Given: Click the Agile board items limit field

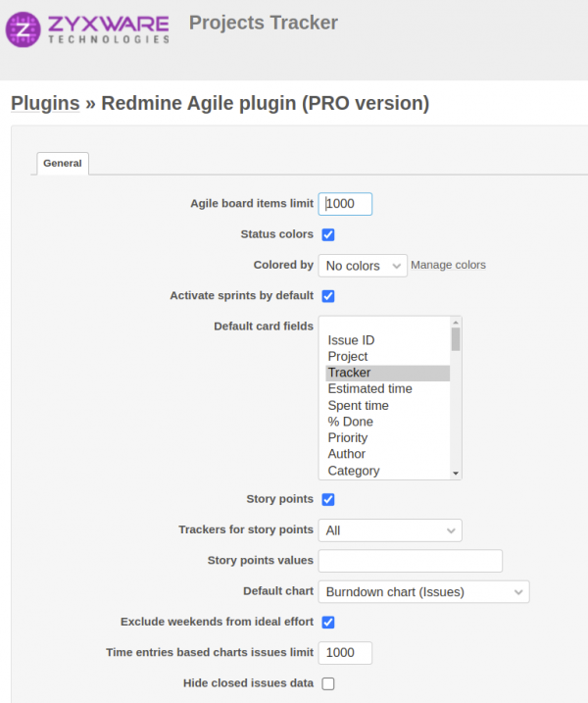Looking at the screenshot, I should (x=345, y=204).
